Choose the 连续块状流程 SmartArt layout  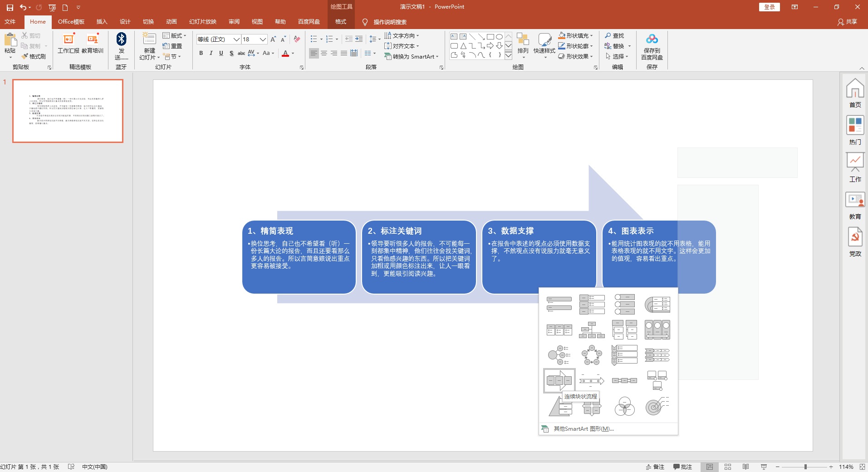(559, 380)
